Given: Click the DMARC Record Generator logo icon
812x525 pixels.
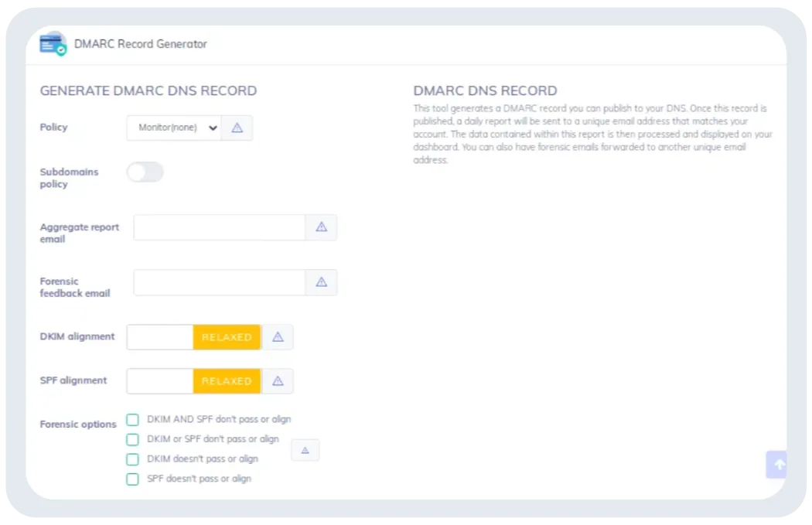Looking at the screenshot, I should click(x=53, y=43).
